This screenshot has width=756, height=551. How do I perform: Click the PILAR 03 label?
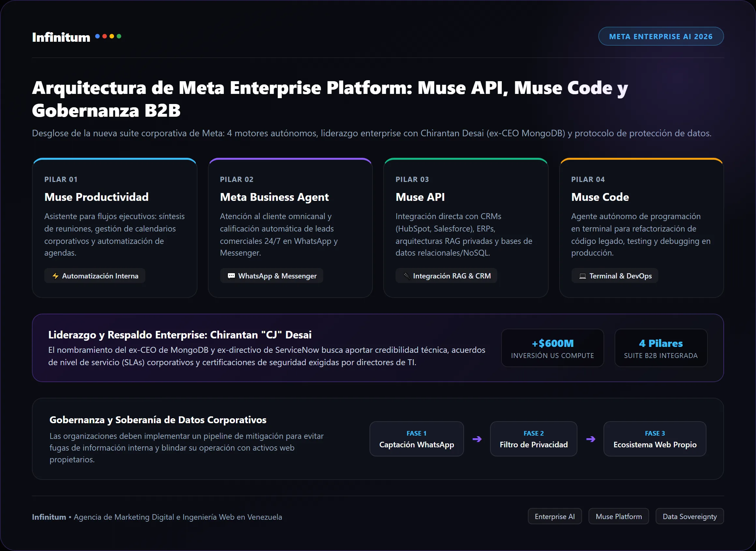point(412,179)
